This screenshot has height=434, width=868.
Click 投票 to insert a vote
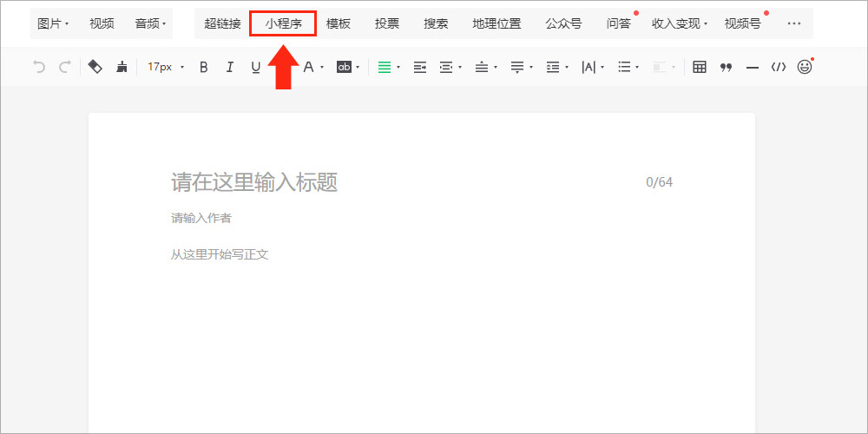point(387,23)
